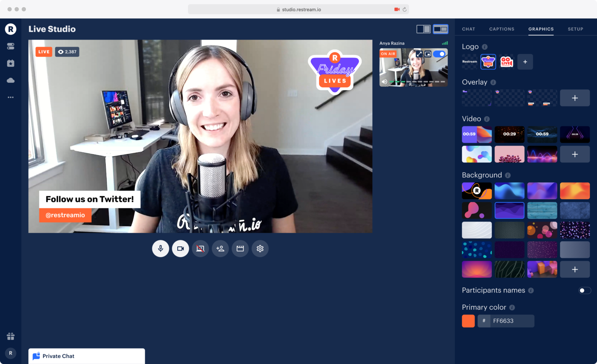Add a new Background
This screenshot has height=364, width=597.
click(575, 269)
